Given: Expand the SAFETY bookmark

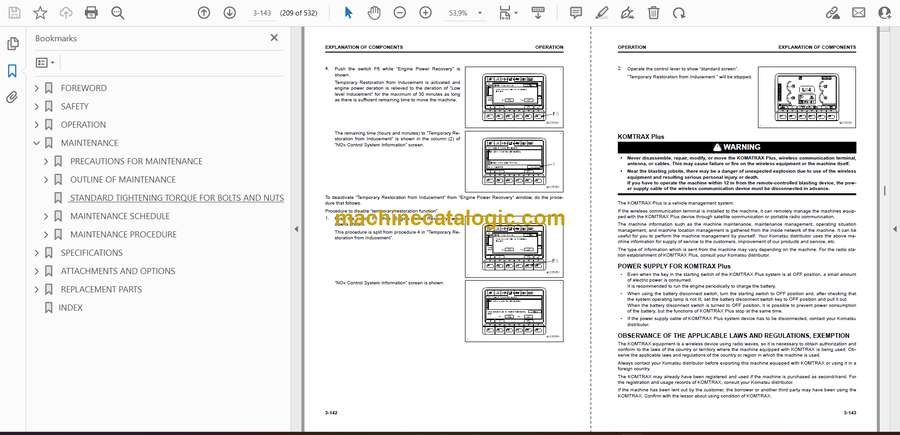Looking at the screenshot, I should point(37,106).
